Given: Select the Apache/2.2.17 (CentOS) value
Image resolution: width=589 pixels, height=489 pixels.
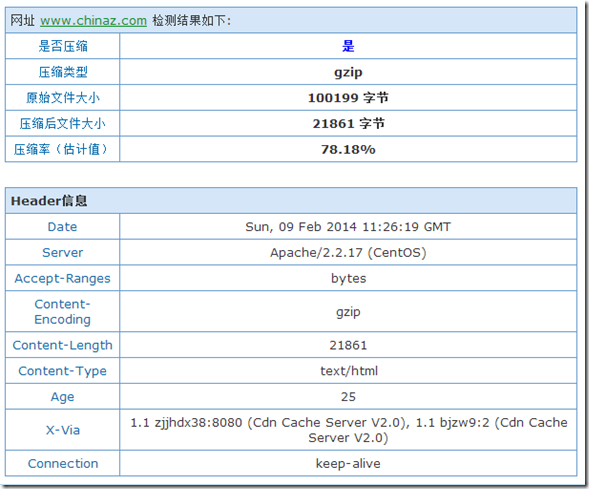Looking at the screenshot, I should coord(348,253).
